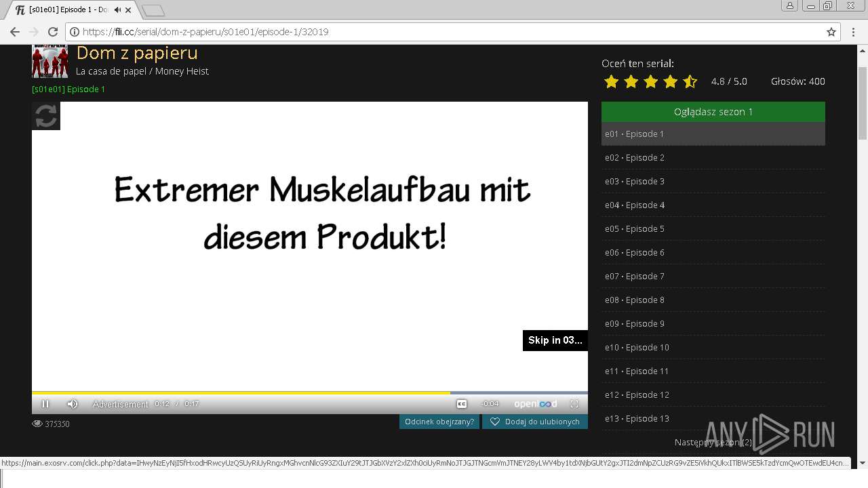Click the [s01e01] Episode 1 label
The height and width of the screenshot is (488, 868).
pos(68,89)
